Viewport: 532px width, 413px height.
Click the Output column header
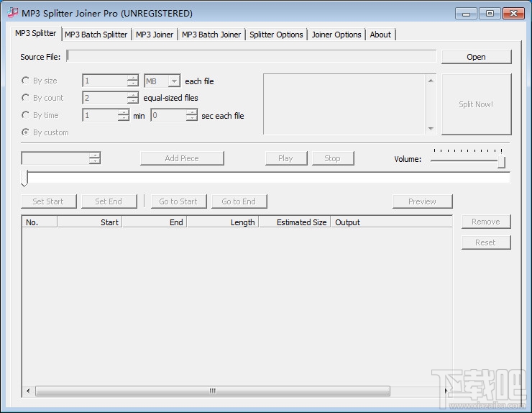[392, 222]
